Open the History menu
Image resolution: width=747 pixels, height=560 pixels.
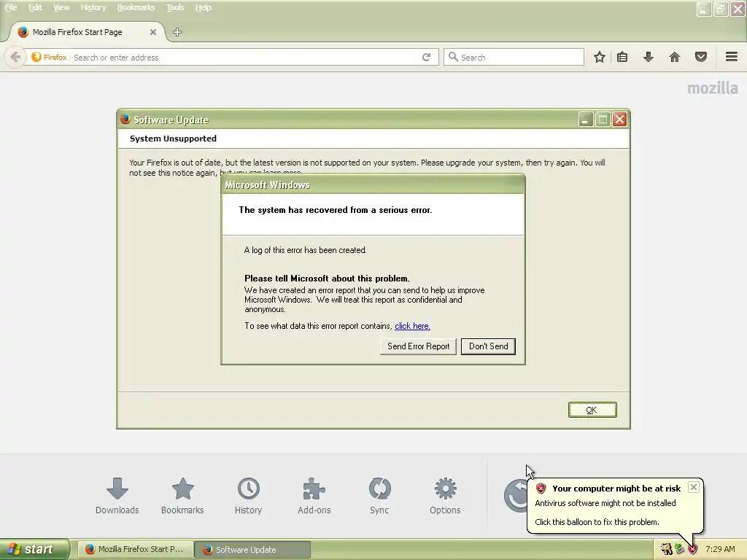(93, 7)
